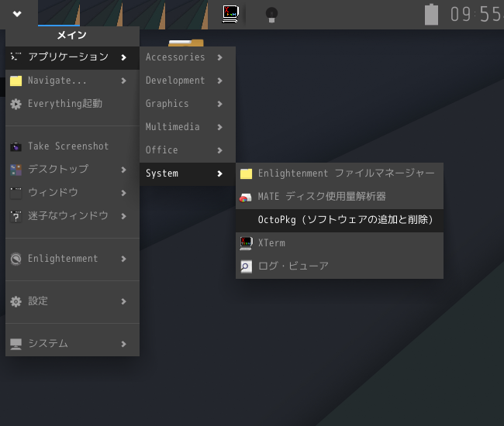Open the 迷子なウィンドウ menu entry
Screen dimensions: 504x426
pyautogui.click(x=72, y=216)
